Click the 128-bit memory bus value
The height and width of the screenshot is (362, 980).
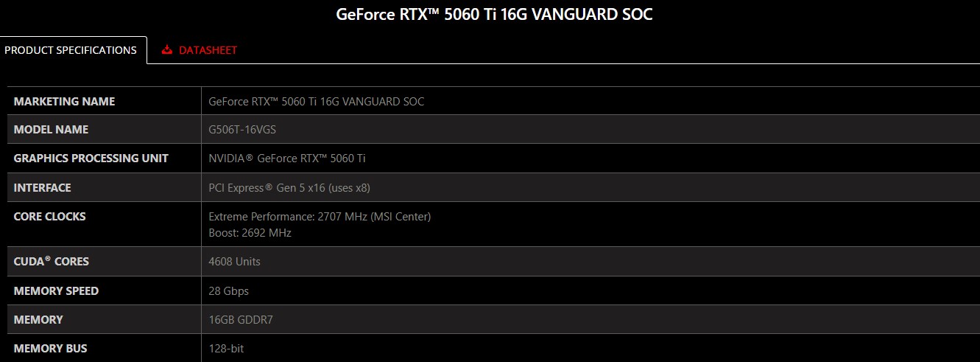click(227, 348)
